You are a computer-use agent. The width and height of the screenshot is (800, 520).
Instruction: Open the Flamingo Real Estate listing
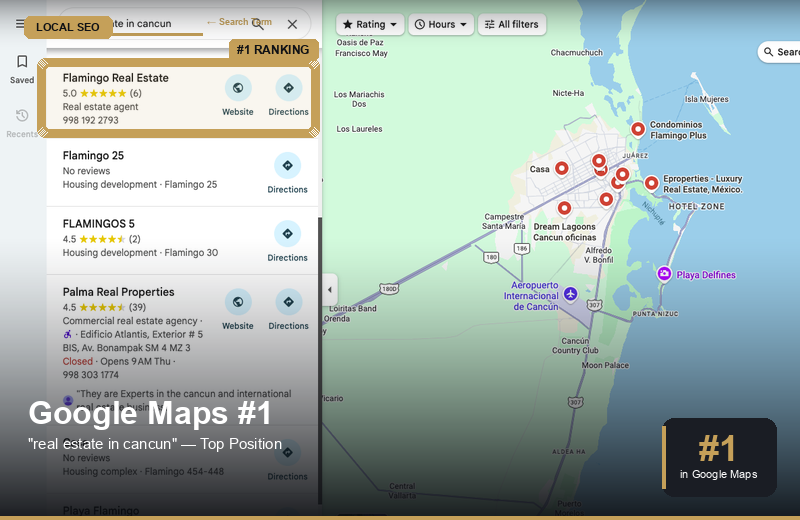[x=115, y=78]
